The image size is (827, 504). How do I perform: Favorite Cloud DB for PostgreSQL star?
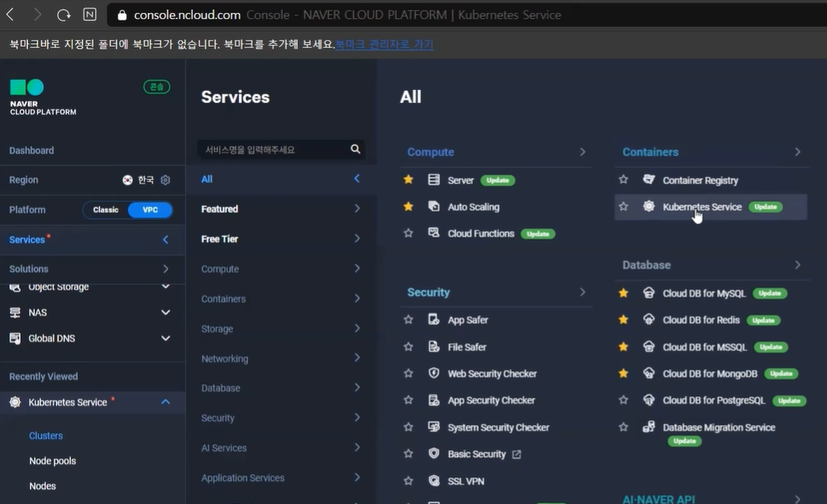coord(623,400)
